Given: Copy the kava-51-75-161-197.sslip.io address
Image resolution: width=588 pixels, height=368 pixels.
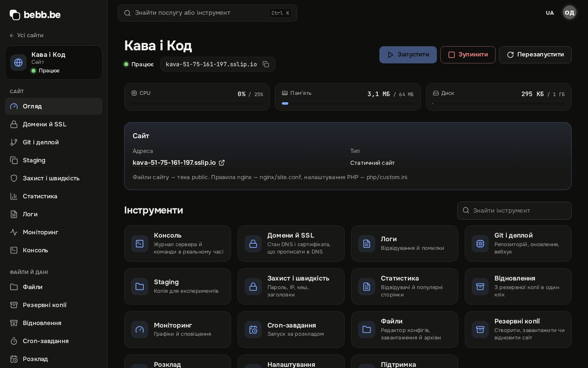Looking at the screenshot, I should point(266,64).
